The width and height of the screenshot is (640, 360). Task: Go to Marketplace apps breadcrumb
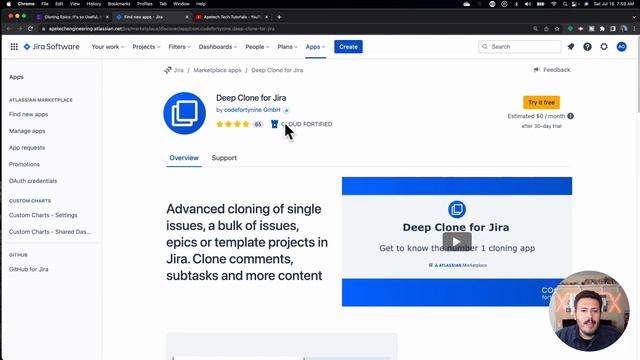pos(217,70)
